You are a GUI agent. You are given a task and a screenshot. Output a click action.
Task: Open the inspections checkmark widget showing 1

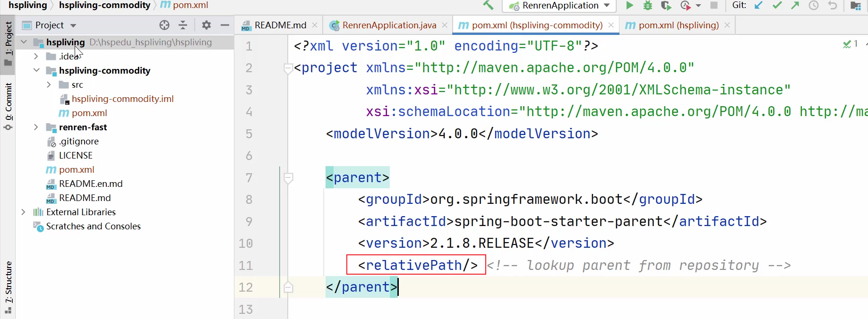coord(851,44)
